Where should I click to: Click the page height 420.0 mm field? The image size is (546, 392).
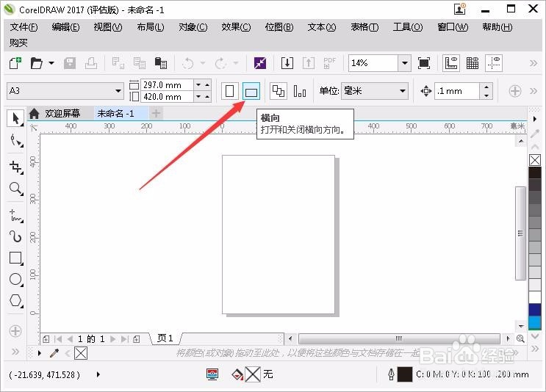click(x=167, y=97)
